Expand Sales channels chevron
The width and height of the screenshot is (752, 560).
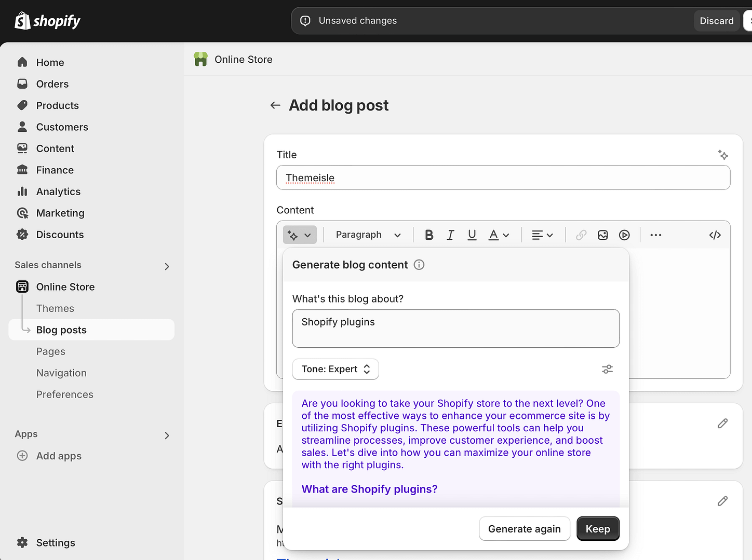[167, 266]
